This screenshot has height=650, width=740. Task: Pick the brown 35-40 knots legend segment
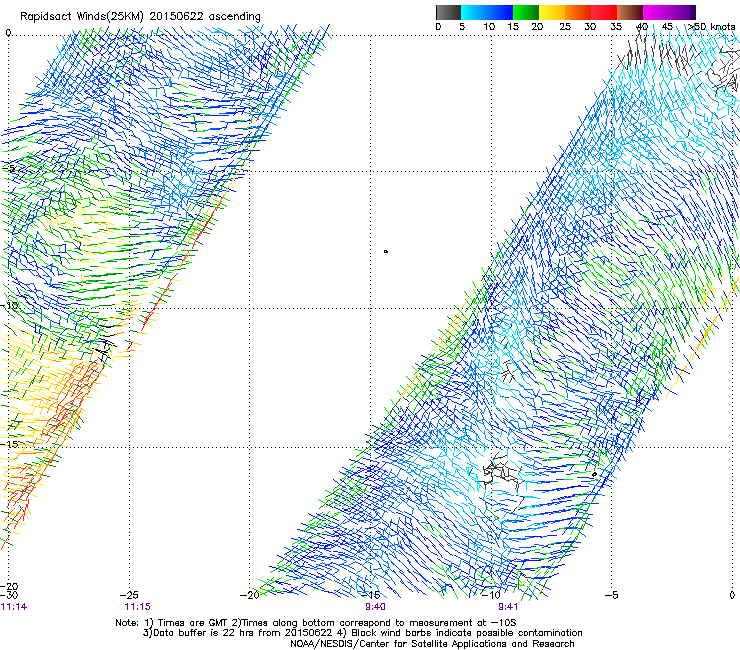tap(630, 12)
